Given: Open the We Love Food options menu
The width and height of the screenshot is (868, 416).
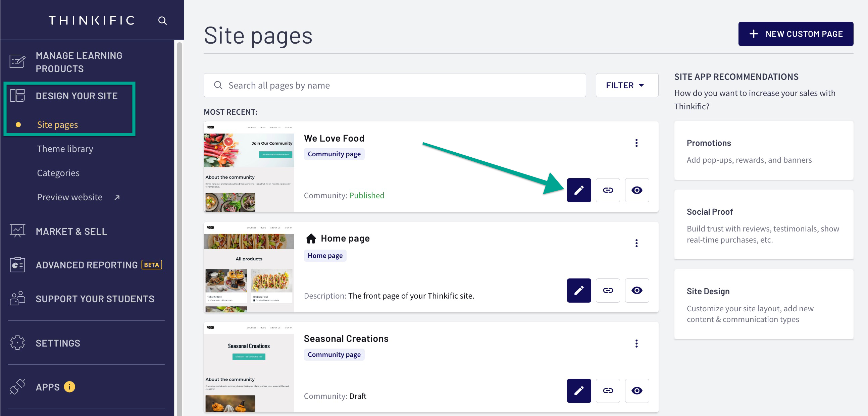Looking at the screenshot, I should (636, 143).
